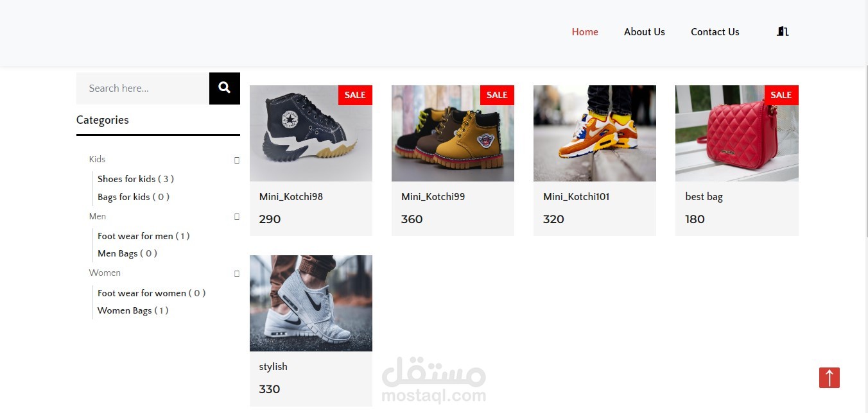Click into the Search here field
The width and height of the screenshot is (868, 413).
(143, 88)
